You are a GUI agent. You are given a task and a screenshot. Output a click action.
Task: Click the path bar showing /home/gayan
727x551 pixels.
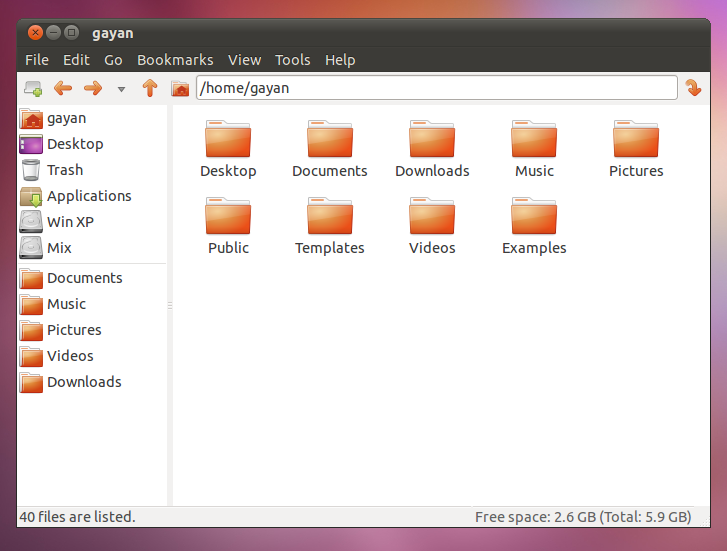pos(436,88)
